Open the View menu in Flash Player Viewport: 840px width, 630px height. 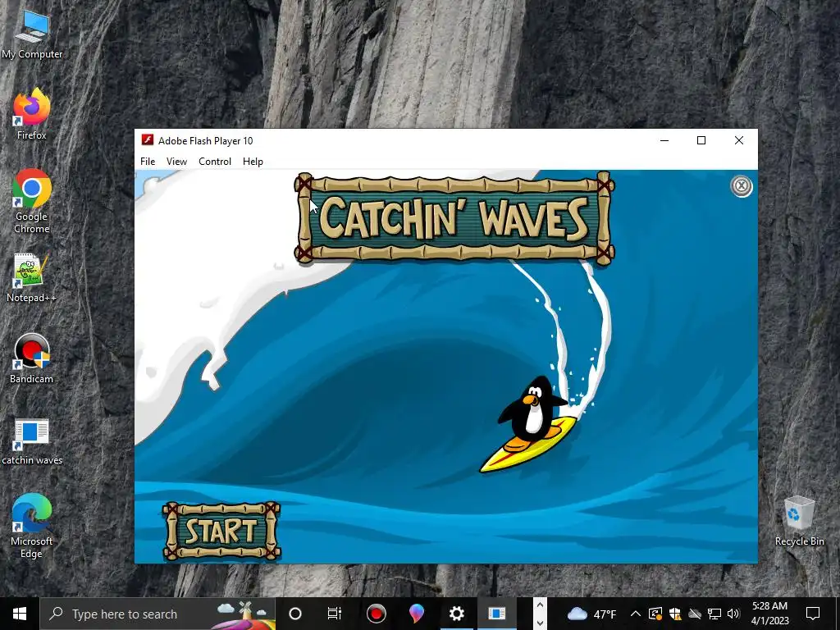coord(176,162)
